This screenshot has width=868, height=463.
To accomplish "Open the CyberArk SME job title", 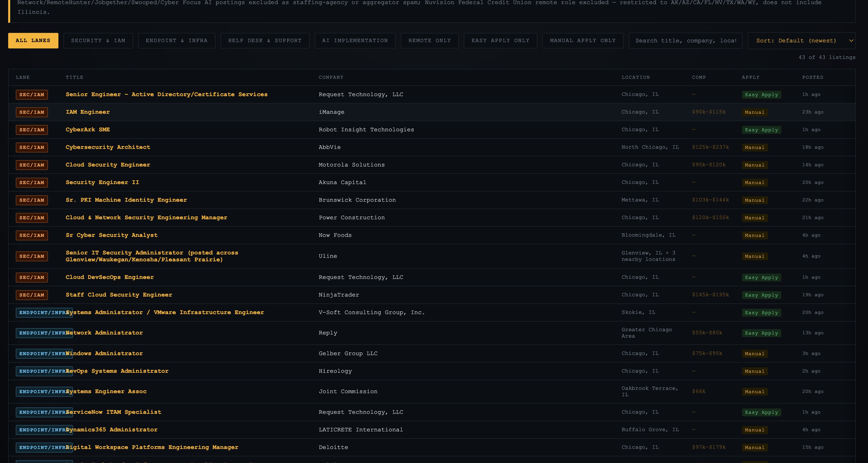I will click(88, 130).
